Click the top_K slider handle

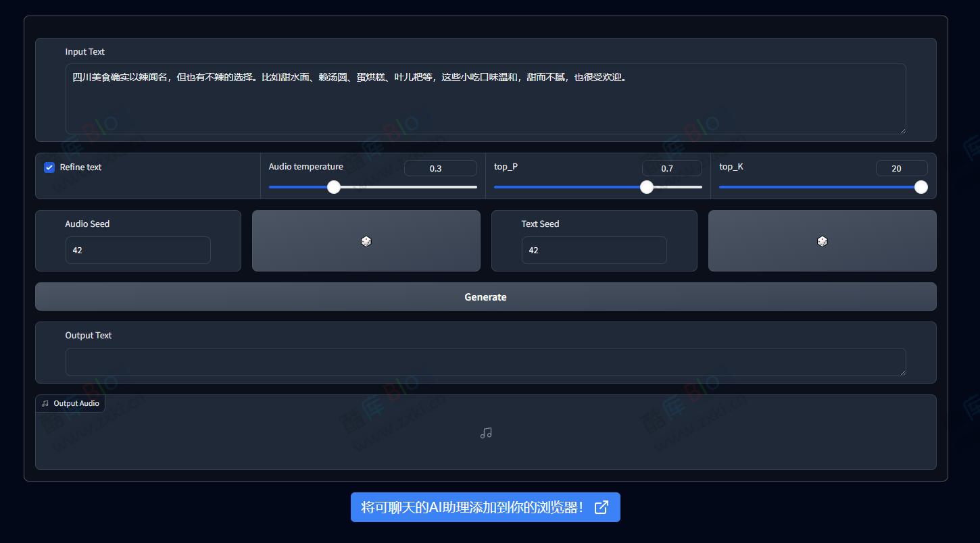point(921,187)
